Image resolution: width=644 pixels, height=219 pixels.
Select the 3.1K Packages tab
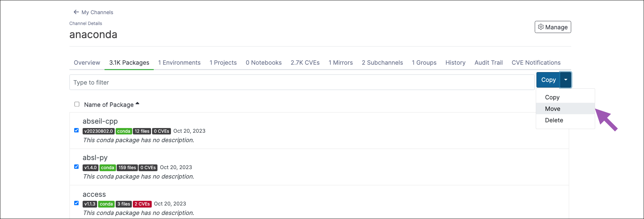pyautogui.click(x=129, y=63)
